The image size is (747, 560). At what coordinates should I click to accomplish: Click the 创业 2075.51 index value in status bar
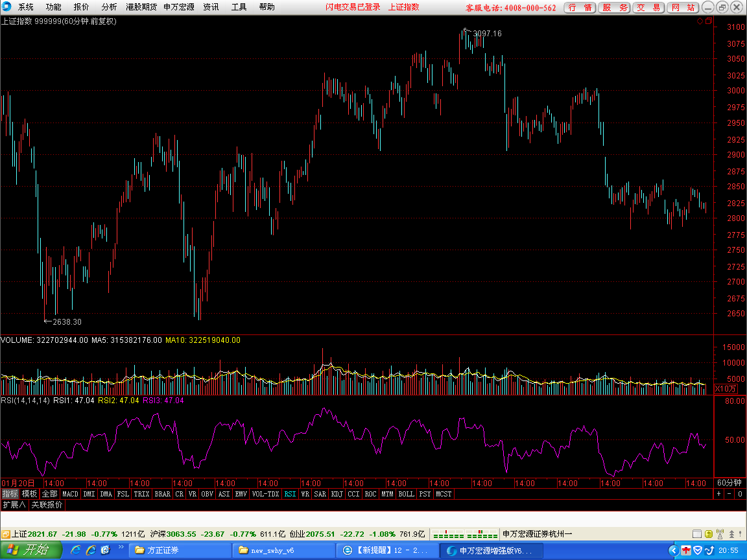coord(313,534)
